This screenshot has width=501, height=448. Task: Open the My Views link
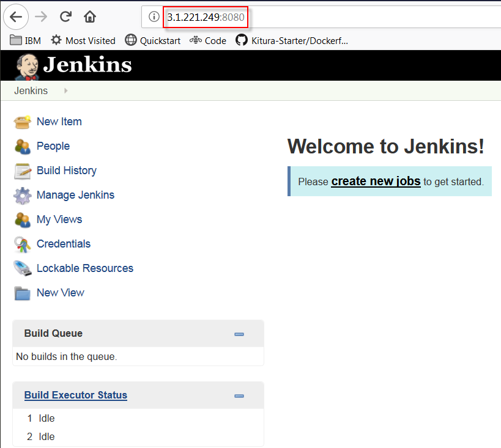[59, 219]
